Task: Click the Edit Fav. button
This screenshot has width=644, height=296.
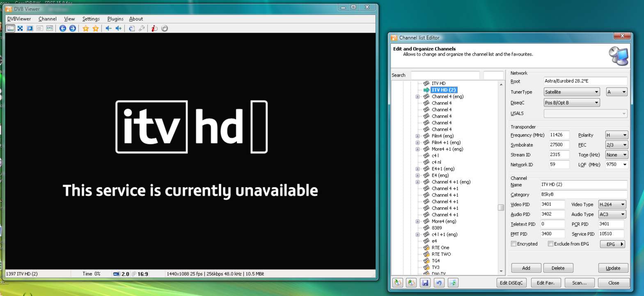Action: (x=545, y=283)
